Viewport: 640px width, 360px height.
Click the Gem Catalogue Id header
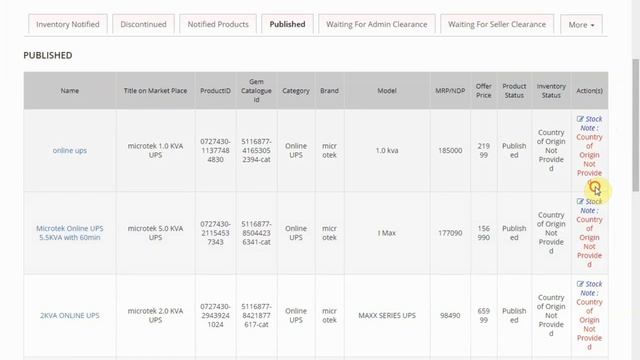click(x=256, y=91)
